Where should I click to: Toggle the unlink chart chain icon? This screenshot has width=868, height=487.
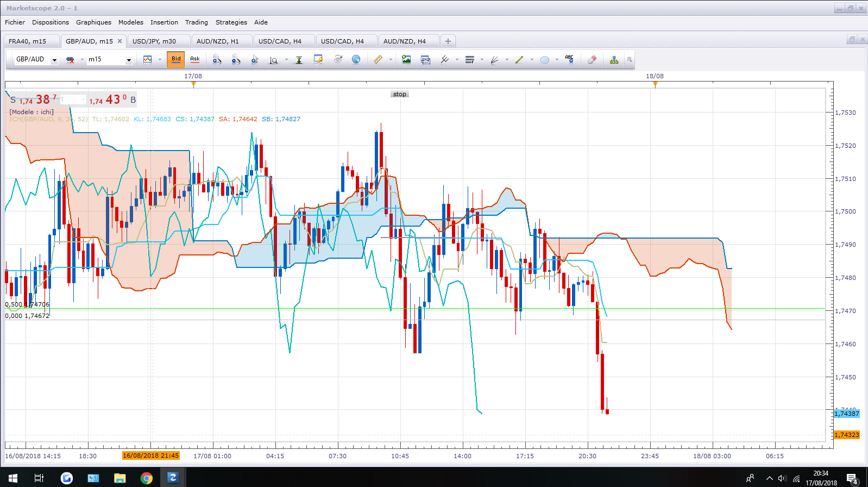click(x=70, y=60)
